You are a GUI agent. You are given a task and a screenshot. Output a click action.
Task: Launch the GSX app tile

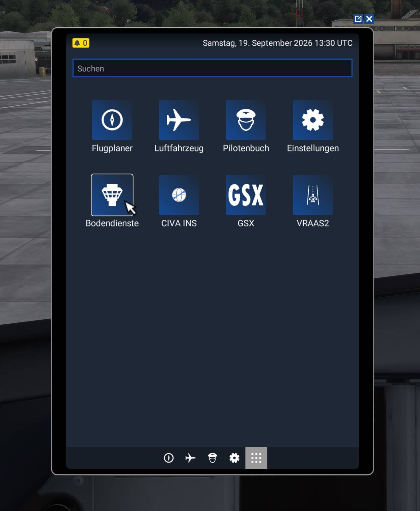246,195
